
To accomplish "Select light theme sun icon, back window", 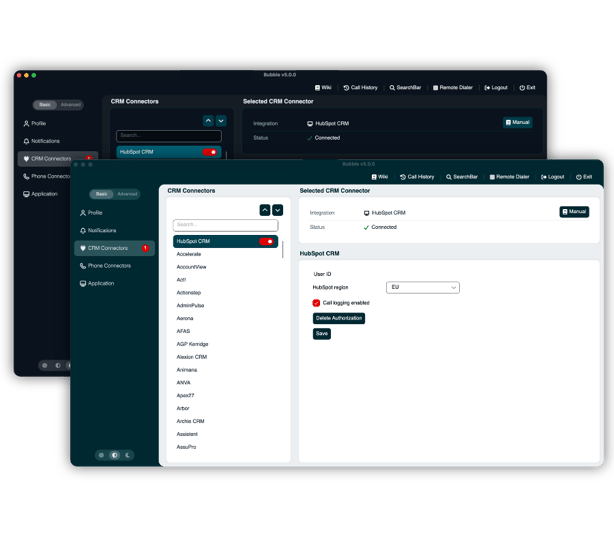I will [45, 365].
